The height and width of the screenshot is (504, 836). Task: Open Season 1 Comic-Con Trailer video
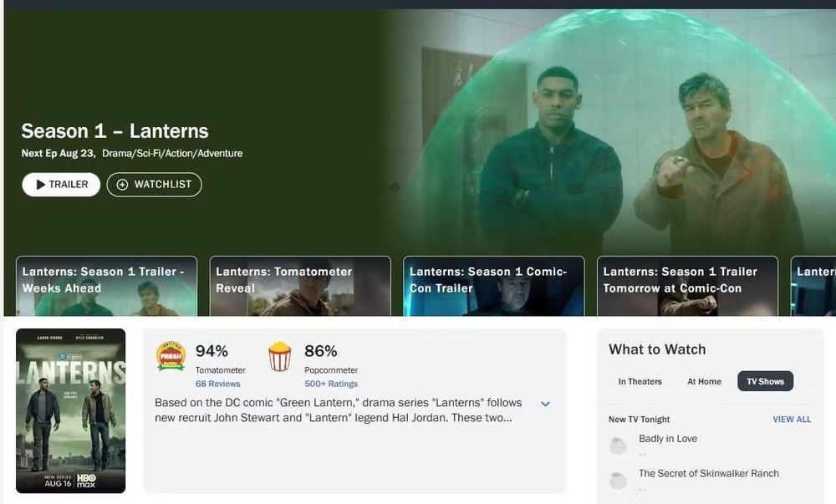(494, 286)
